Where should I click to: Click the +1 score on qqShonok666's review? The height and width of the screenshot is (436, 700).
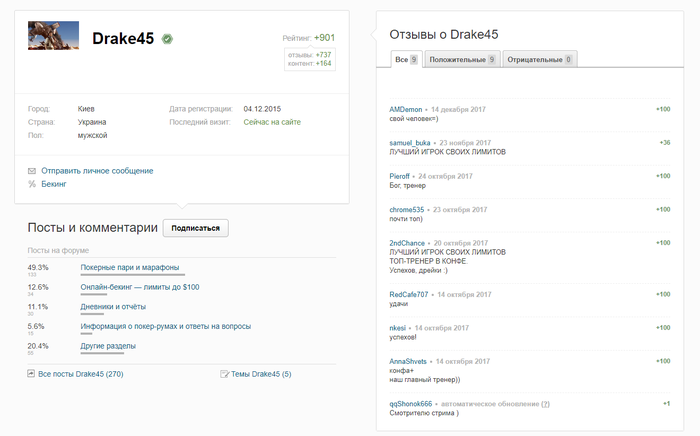tap(667, 403)
